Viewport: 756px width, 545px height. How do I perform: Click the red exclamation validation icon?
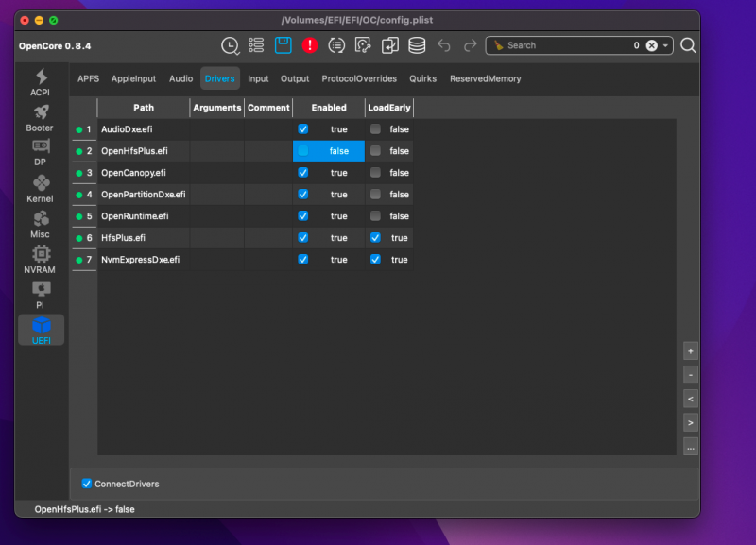click(x=310, y=45)
